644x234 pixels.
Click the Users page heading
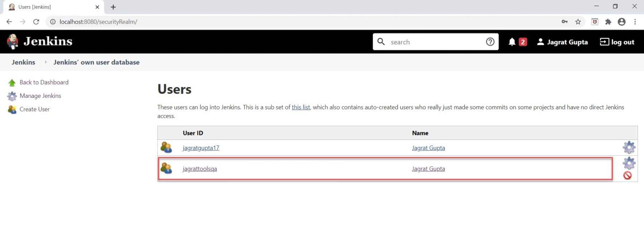pyautogui.click(x=175, y=89)
